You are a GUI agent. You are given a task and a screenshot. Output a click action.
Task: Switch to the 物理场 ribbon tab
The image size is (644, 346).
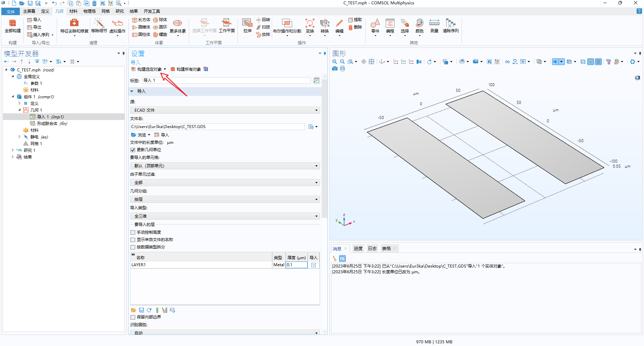point(89,11)
